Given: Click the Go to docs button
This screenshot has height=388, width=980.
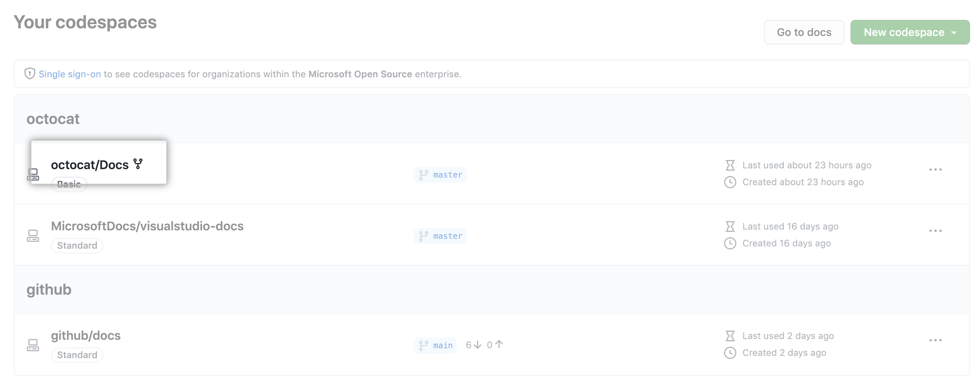Looking at the screenshot, I should coord(804,32).
